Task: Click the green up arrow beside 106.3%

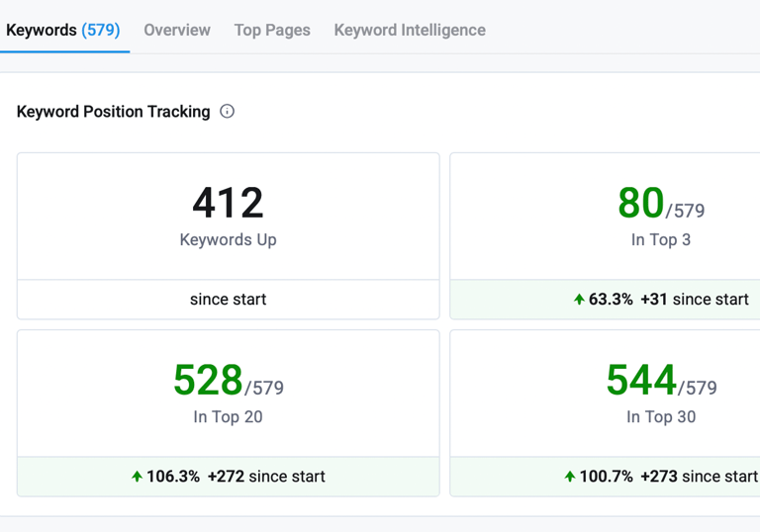Action: tap(137, 477)
